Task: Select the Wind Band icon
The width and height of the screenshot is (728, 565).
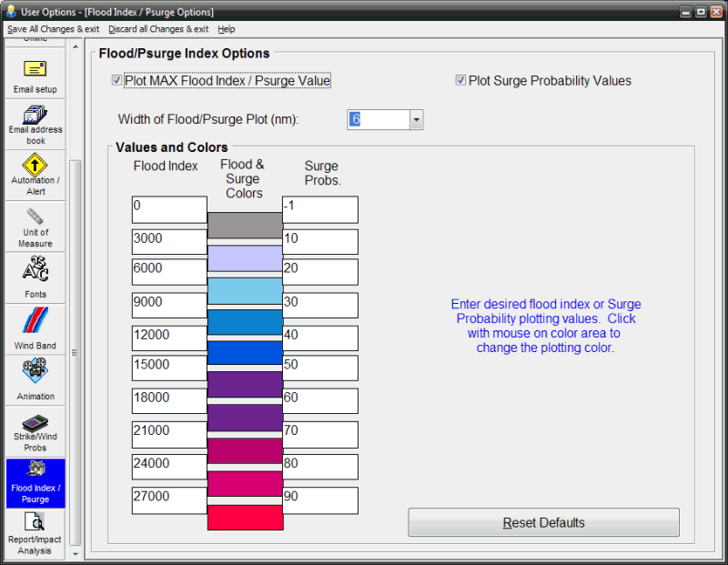Action: click(x=35, y=321)
